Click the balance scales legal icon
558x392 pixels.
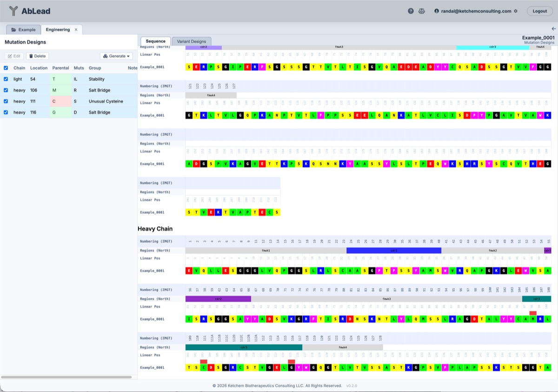click(422, 11)
